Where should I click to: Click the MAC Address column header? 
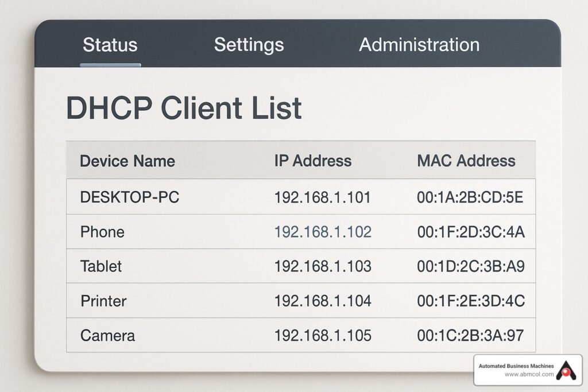click(466, 161)
